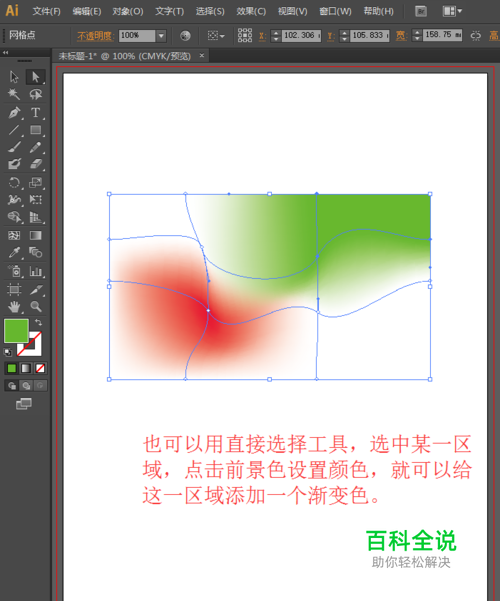Select the Column Graph tool
The image size is (500, 601).
coord(36,271)
